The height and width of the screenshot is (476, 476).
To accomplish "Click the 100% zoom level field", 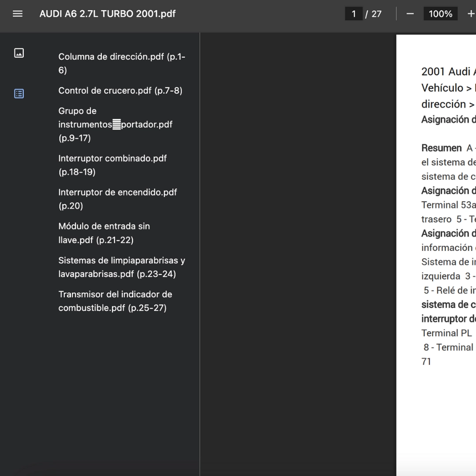I will (440, 14).
